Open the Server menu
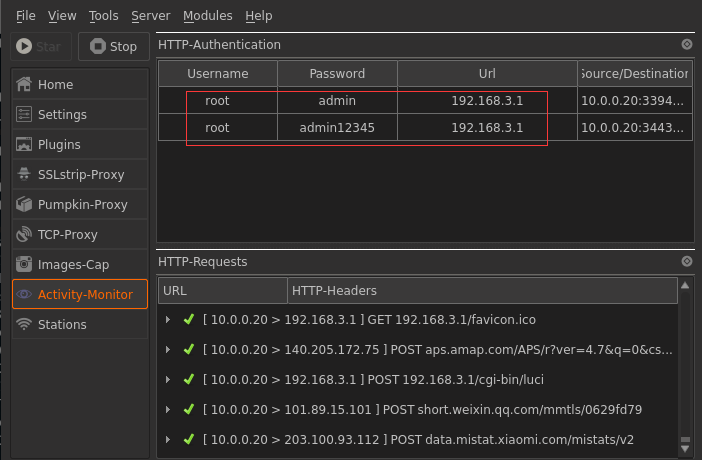The width and height of the screenshot is (702, 460). coord(150,16)
